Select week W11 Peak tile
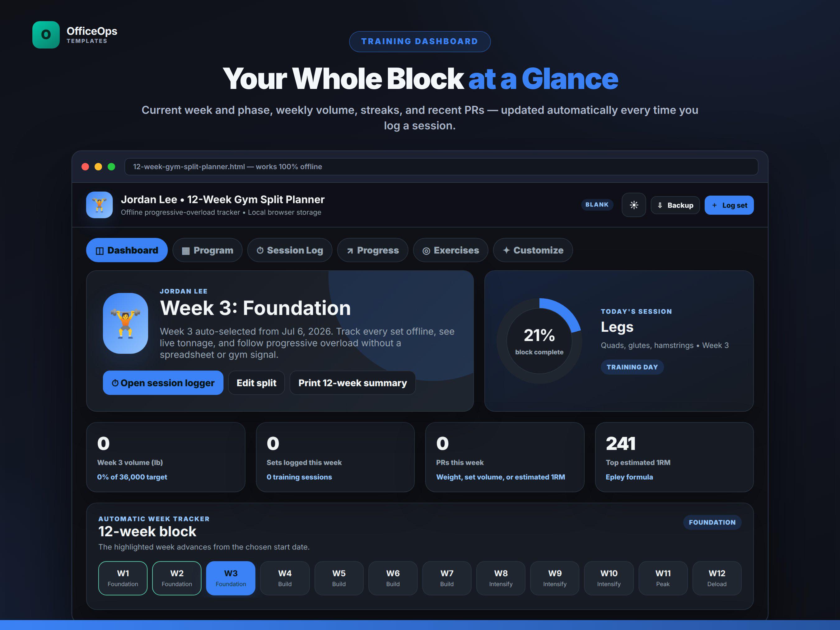The height and width of the screenshot is (630, 840). (663, 578)
